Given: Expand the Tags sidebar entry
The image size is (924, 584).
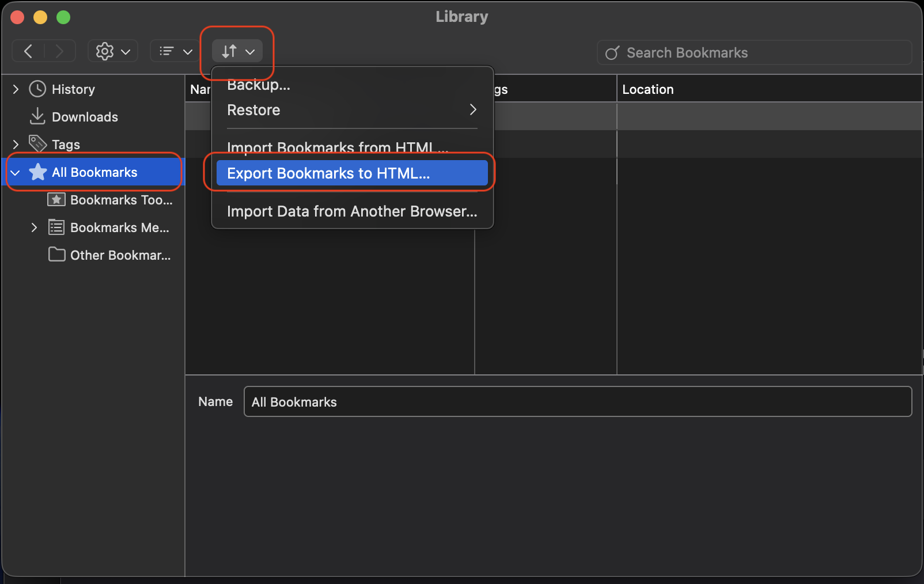Looking at the screenshot, I should [x=14, y=144].
